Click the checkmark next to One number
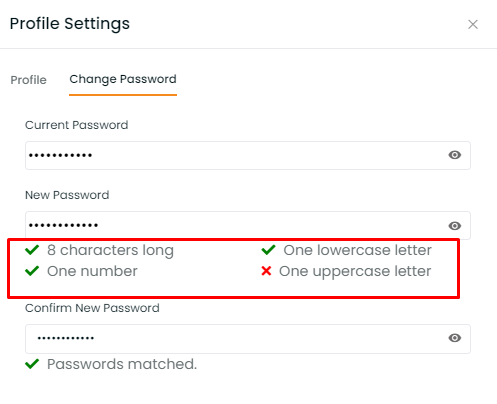Viewport: 497px width, 404px height. tap(32, 271)
